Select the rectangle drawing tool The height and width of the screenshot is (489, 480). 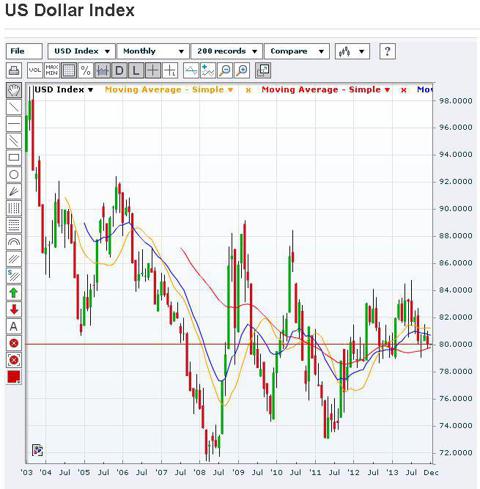coord(14,158)
